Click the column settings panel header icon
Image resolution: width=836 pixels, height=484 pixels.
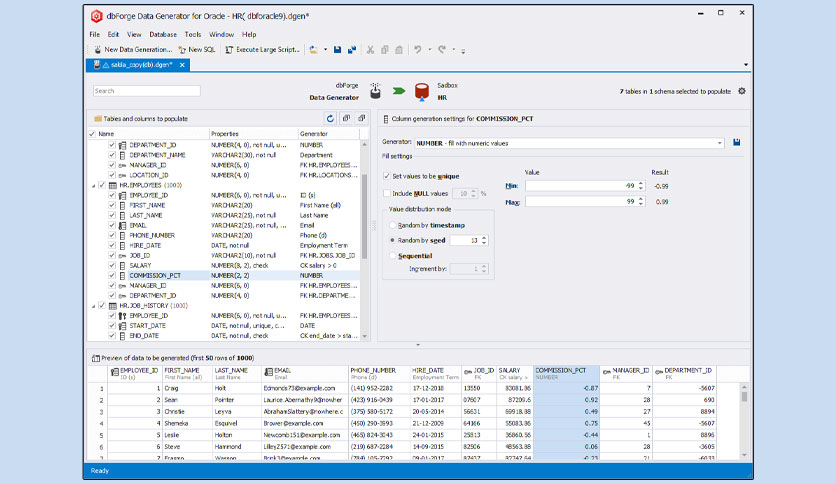(x=386, y=119)
